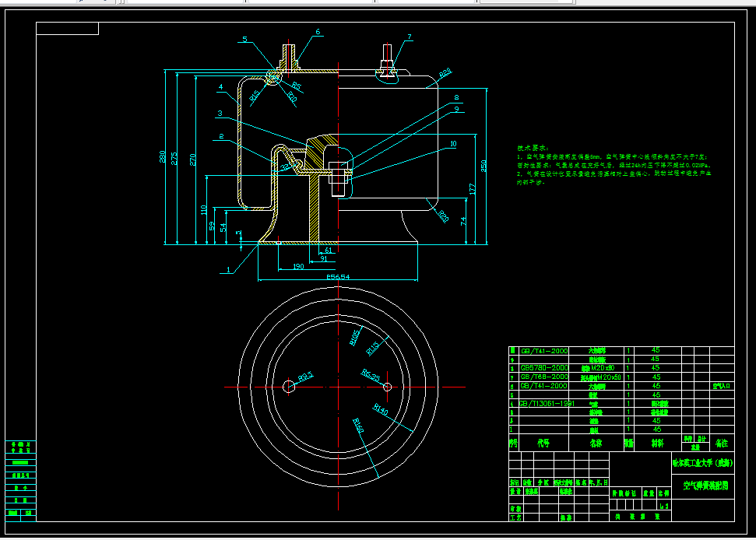Select the GB/T88-2000 standard code cell
This screenshot has width=756, height=540.
[544, 377]
